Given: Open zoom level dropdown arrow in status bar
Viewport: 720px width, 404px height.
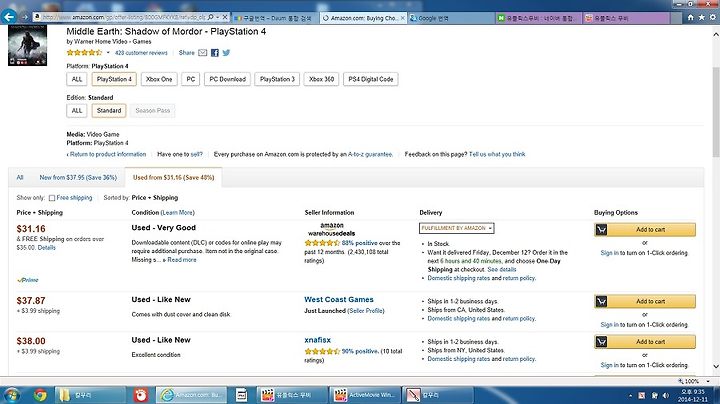Looking at the screenshot, I should click(x=708, y=382).
